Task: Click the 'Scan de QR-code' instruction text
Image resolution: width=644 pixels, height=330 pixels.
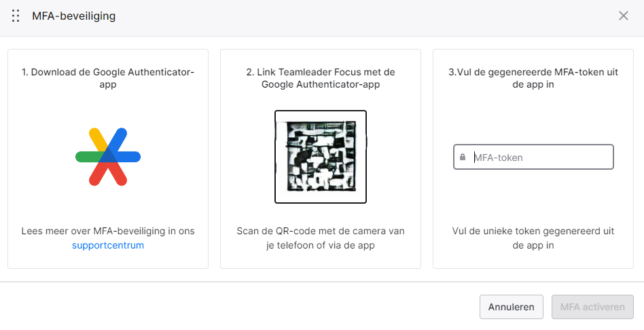Action: coord(321,238)
